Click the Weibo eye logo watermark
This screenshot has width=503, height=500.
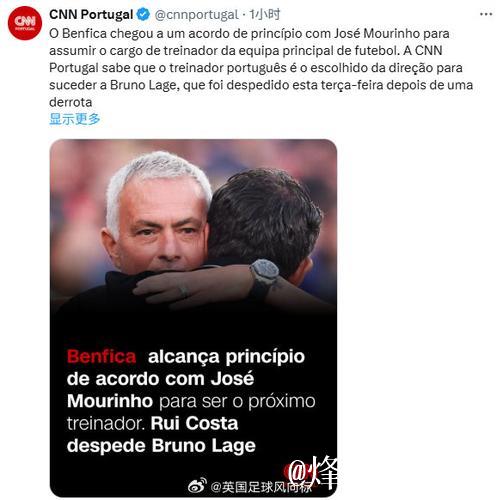tap(197, 486)
